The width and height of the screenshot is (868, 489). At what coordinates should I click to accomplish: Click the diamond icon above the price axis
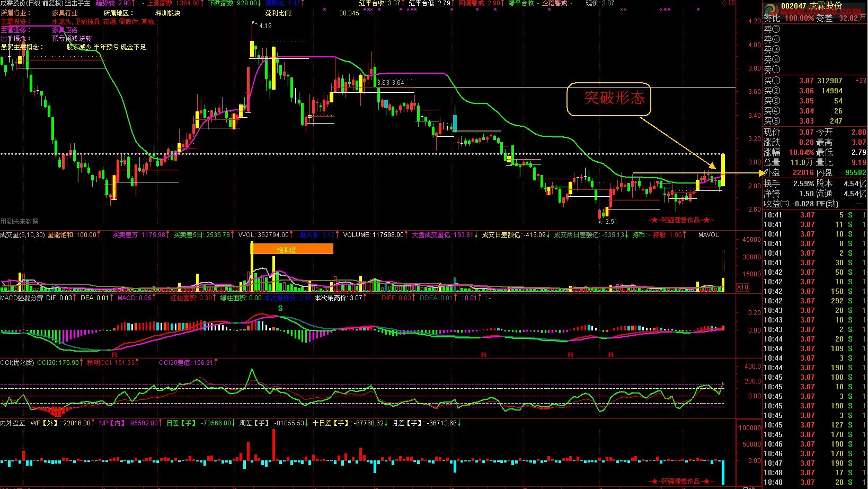tap(725, 3)
